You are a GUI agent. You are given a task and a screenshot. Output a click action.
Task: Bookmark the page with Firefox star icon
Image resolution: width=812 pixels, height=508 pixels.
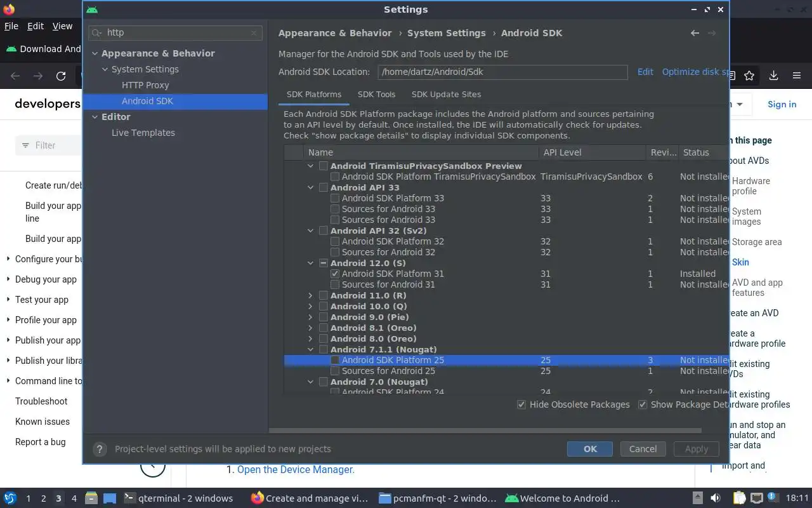(x=749, y=76)
